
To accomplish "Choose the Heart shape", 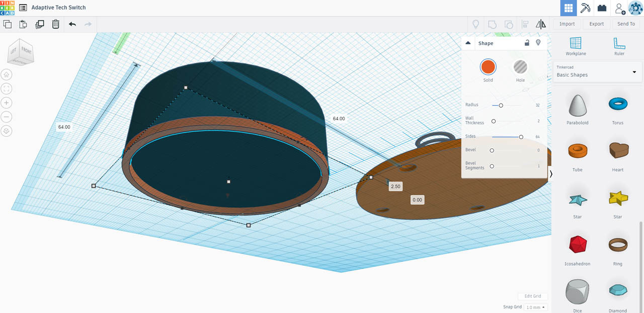I will point(618,149).
